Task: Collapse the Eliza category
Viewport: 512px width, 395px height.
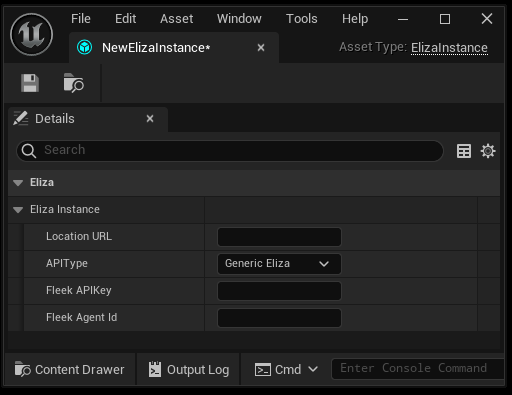Action: click(x=18, y=183)
